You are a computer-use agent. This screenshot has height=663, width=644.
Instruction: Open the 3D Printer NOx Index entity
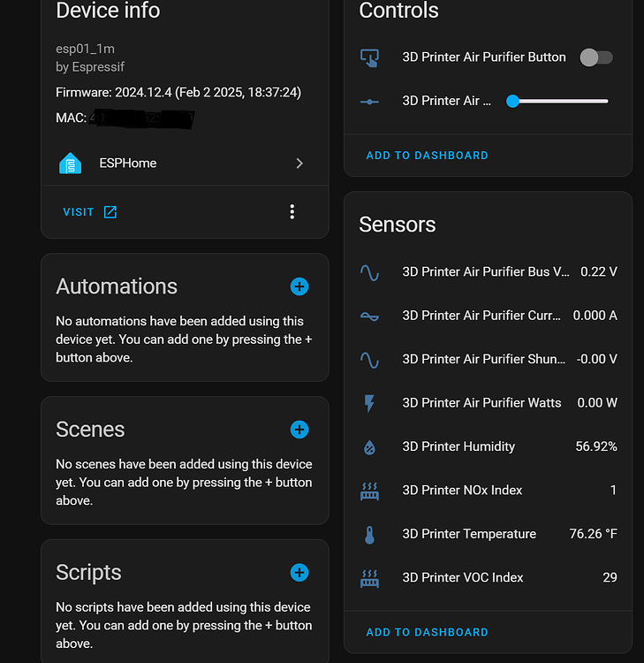pyautogui.click(x=488, y=490)
